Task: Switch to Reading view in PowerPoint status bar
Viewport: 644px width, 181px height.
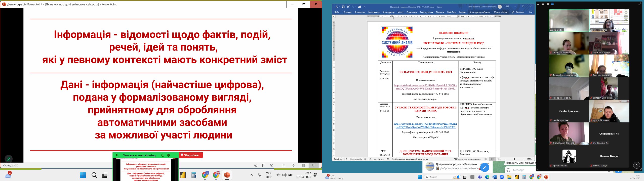Action: tap(304, 165)
